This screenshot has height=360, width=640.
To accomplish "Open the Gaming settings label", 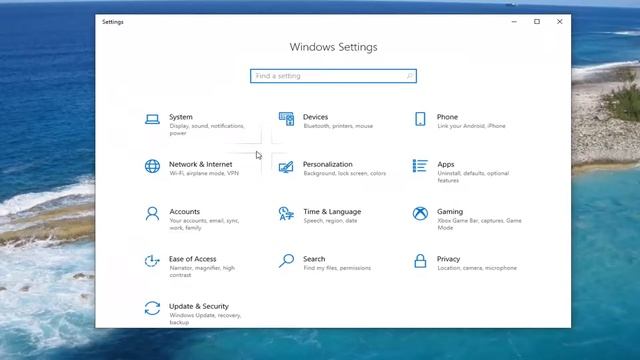I will (x=450, y=212).
